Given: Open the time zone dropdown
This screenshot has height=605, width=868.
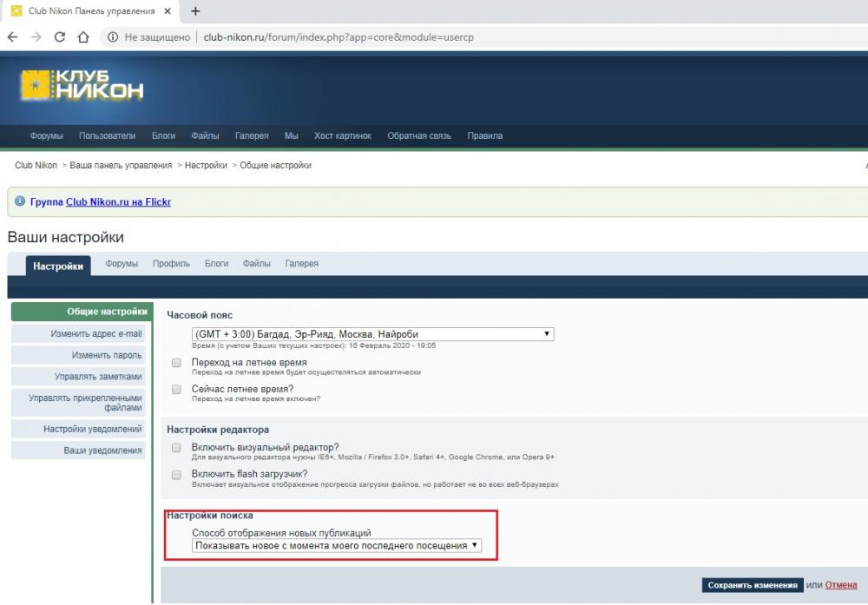Looking at the screenshot, I should point(372,334).
